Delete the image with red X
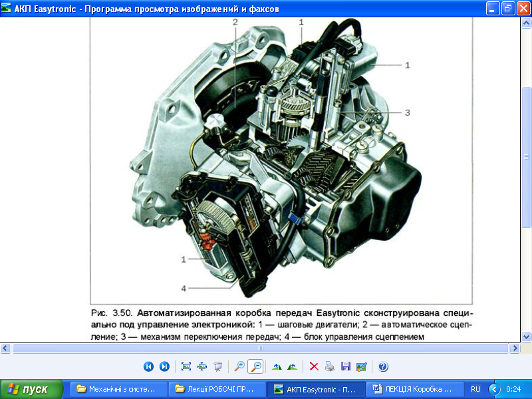 pos(314,366)
